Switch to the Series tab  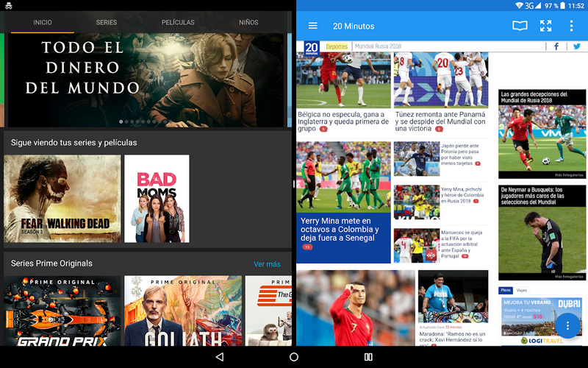[x=107, y=23]
